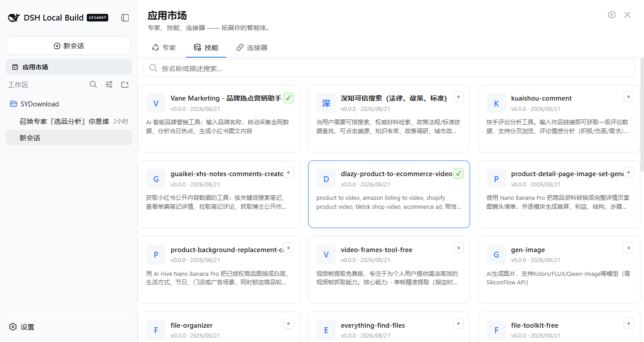Viewport: 644px width, 342px height.
Task: Click the kuaishou-comment description 快手评论分析工具
Action: 558,127
